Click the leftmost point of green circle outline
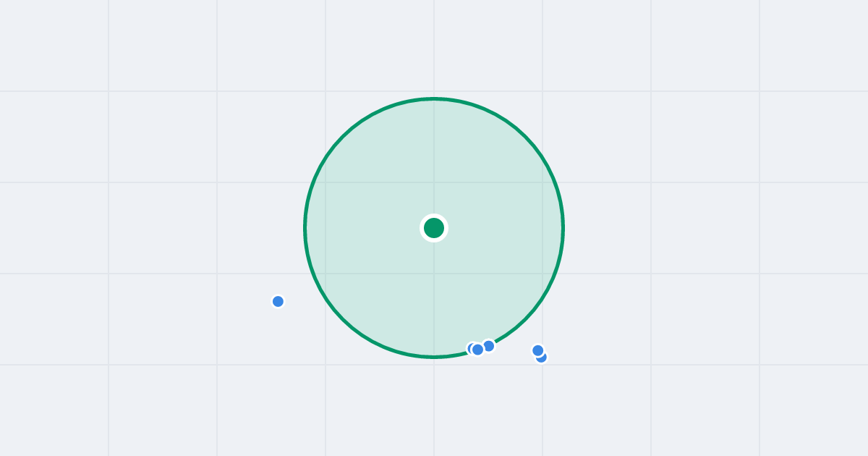The image size is (868, 456). tap(305, 228)
